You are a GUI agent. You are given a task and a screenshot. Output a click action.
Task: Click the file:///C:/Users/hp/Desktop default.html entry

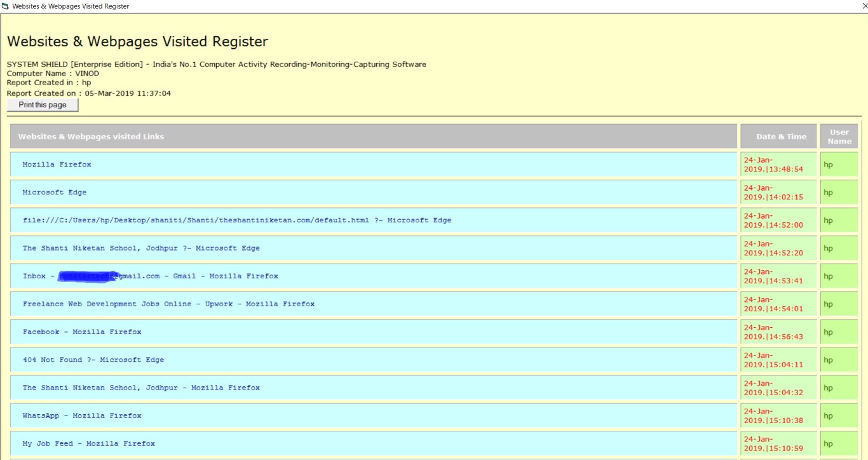pos(374,220)
